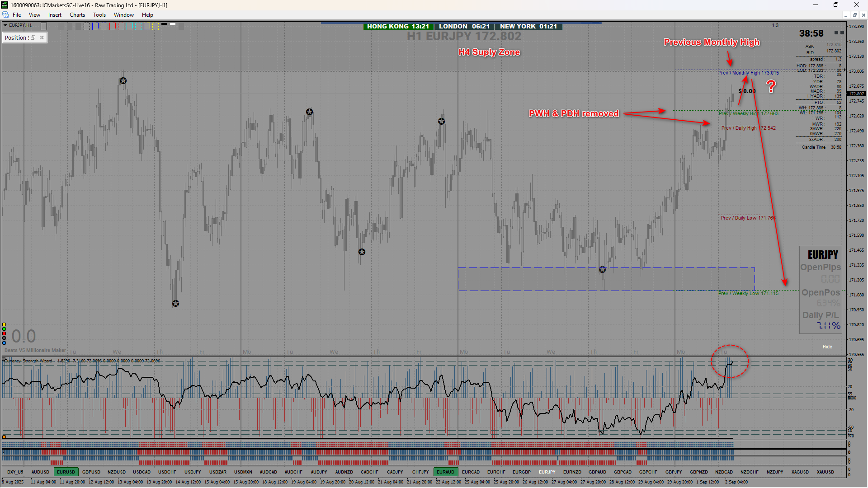
Task: Open the Window menu
Action: coord(123,15)
